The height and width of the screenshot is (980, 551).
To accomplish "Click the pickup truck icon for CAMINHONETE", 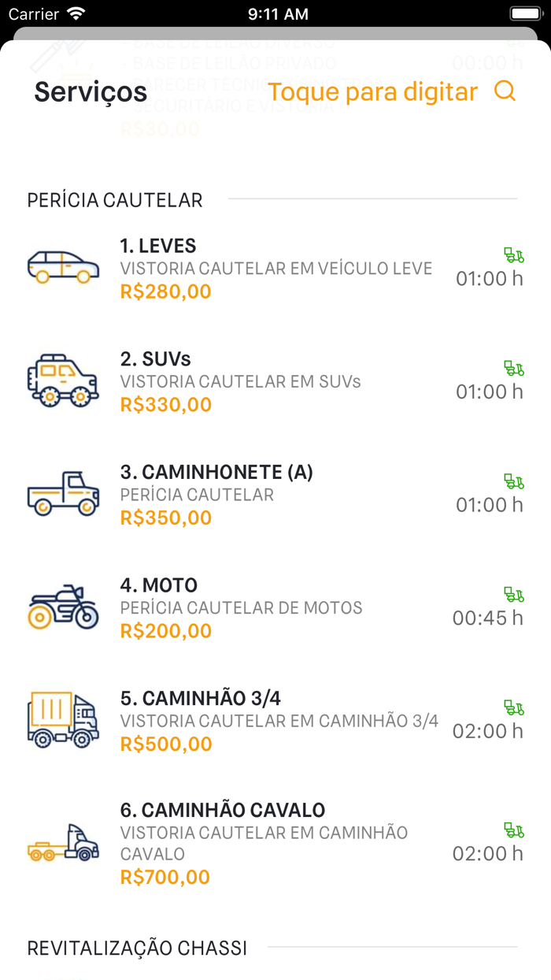I will 63,493.
